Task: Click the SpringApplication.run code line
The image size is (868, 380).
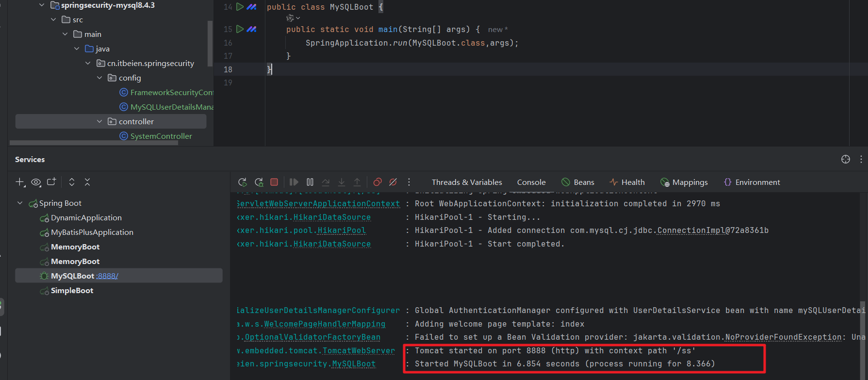Action: point(412,43)
